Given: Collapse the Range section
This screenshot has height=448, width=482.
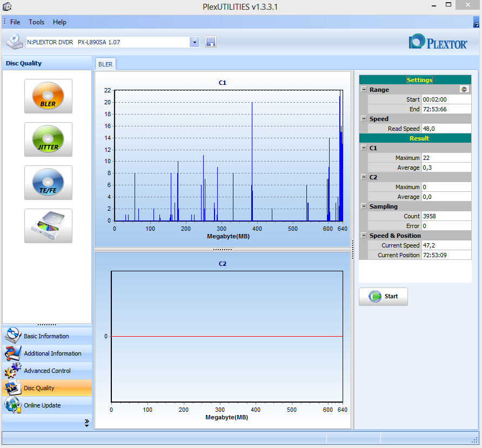Looking at the screenshot, I should pyautogui.click(x=364, y=90).
